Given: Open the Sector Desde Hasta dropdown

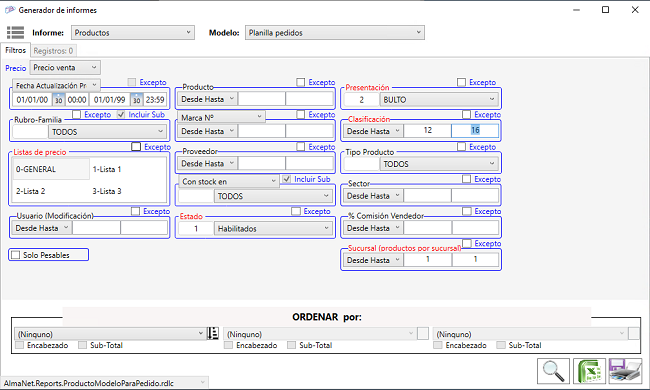Looking at the screenshot, I should 373,196.
